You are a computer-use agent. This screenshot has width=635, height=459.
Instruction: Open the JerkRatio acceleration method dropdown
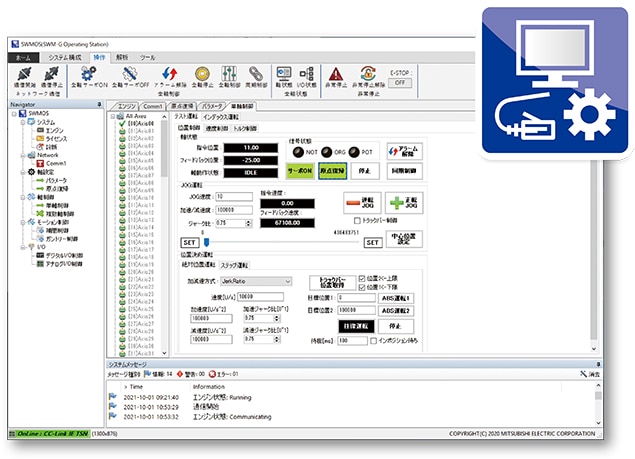(x=256, y=281)
